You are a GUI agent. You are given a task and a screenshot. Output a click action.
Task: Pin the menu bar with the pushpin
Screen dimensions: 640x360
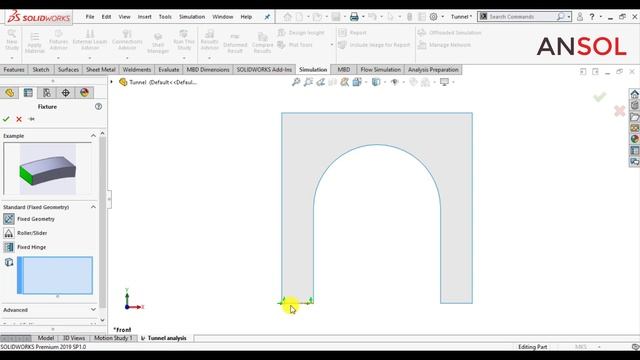(x=267, y=17)
